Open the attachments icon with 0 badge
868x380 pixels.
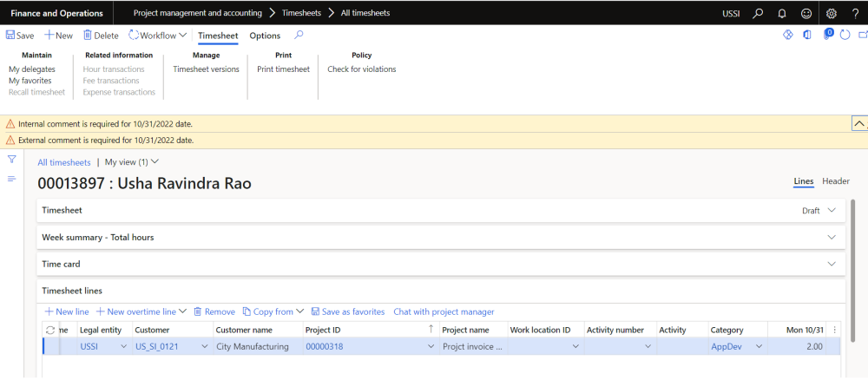point(827,36)
